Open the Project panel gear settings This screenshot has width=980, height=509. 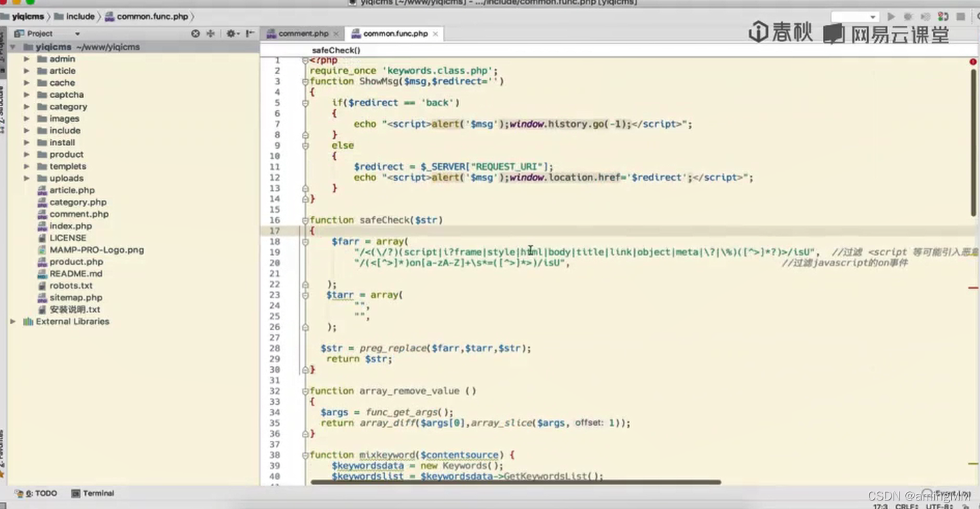[232, 33]
